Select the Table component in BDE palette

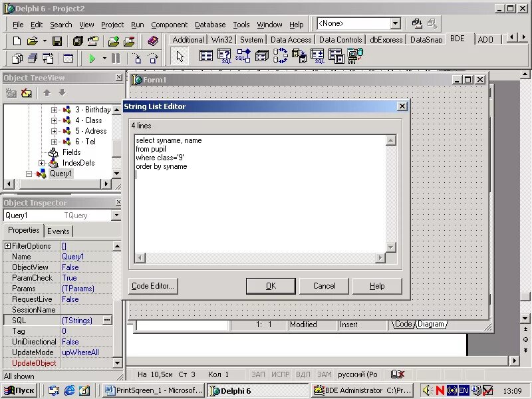tap(206, 56)
